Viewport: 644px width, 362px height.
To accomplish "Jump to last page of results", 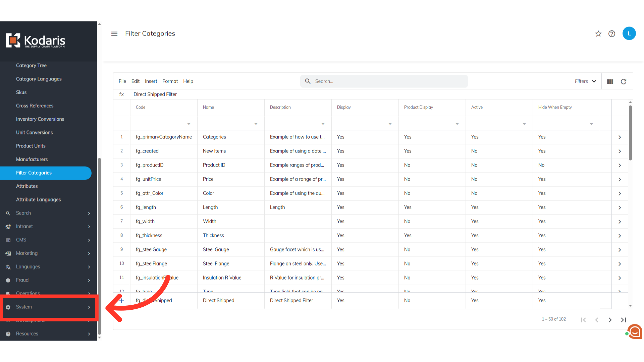I will click(624, 320).
